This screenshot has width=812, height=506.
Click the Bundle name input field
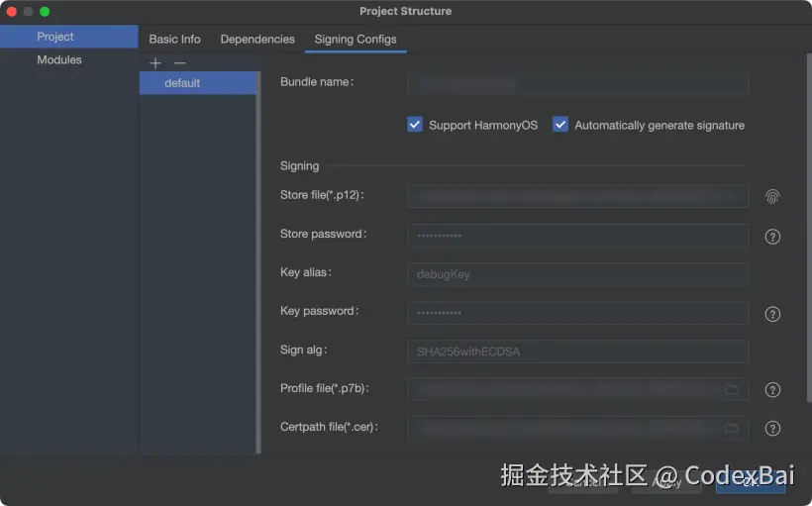click(x=578, y=84)
